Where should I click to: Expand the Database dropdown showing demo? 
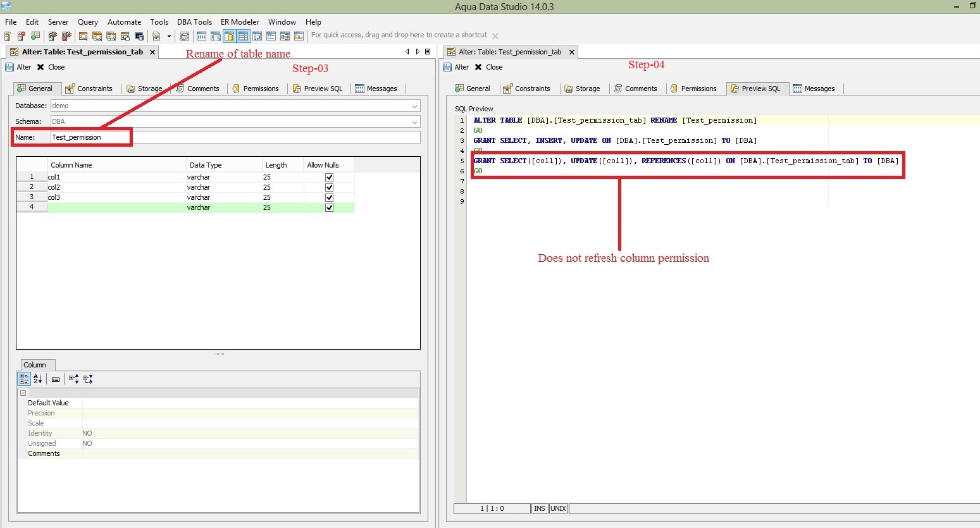pyautogui.click(x=415, y=106)
